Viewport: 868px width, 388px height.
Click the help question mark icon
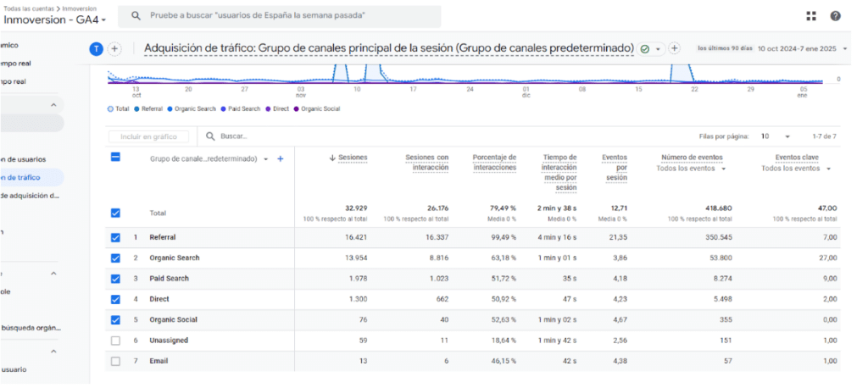835,16
